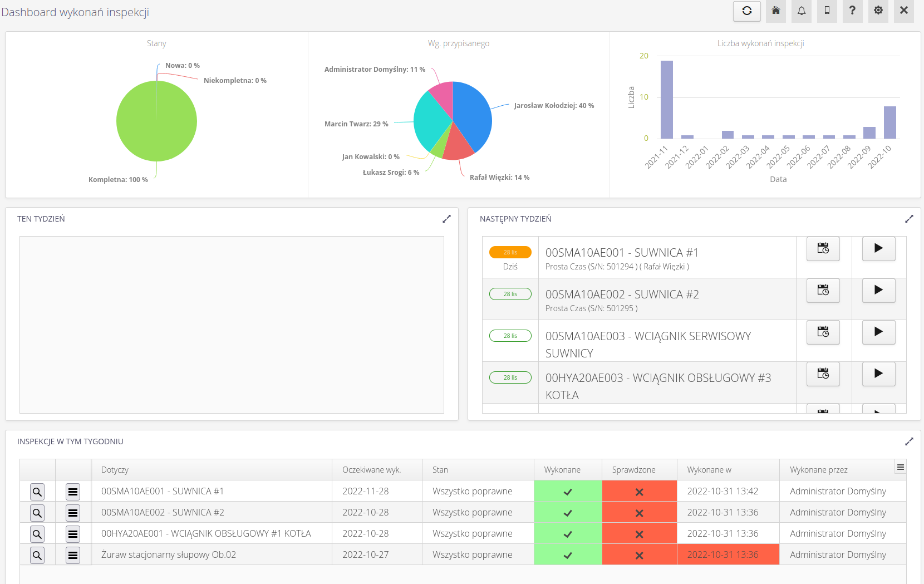Open the notifications bell
This screenshot has width=924, height=584.
click(x=801, y=11)
